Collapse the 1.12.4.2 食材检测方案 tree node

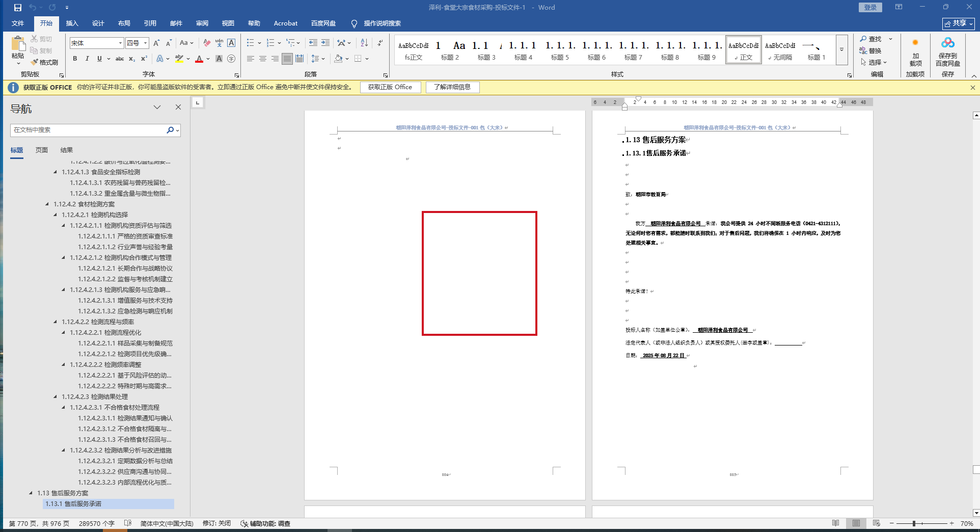coord(47,204)
